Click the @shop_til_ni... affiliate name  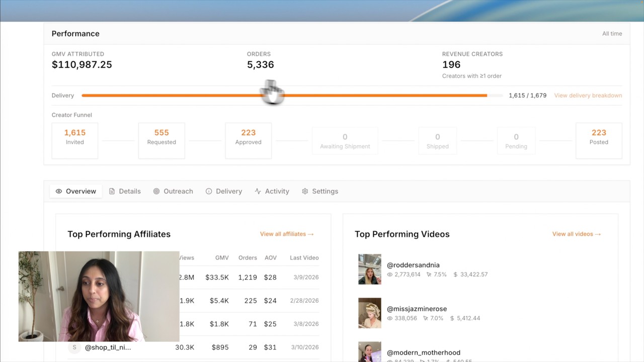pos(108,347)
